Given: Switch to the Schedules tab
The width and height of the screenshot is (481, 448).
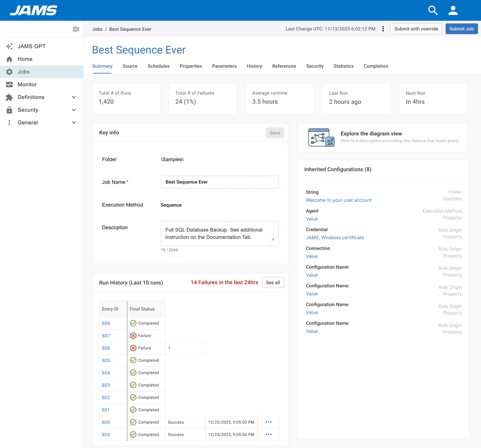Looking at the screenshot, I should point(158,66).
